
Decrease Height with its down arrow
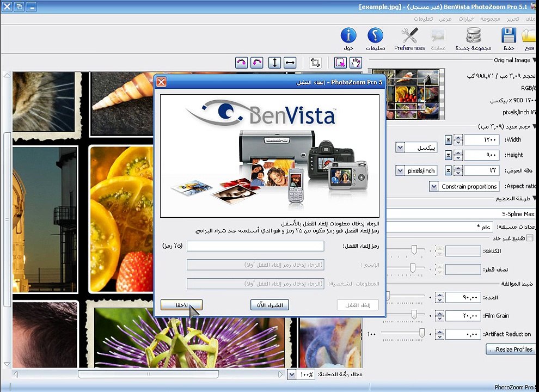tap(458, 157)
